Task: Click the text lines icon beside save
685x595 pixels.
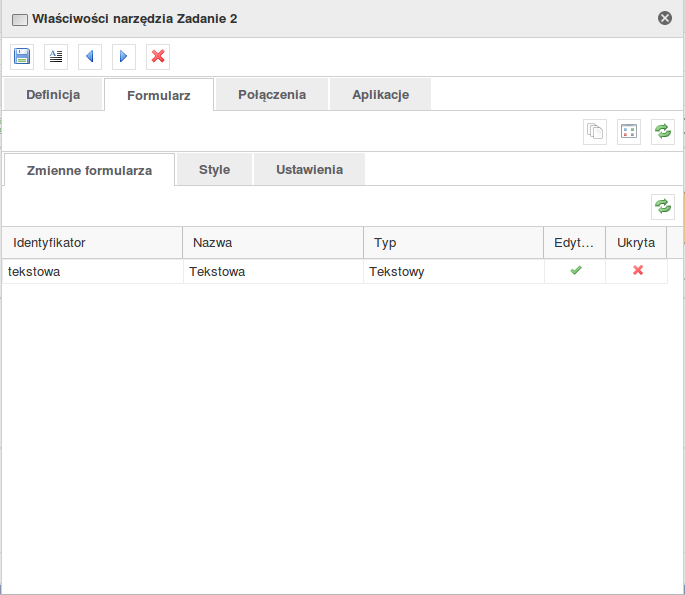Action: [x=56, y=57]
